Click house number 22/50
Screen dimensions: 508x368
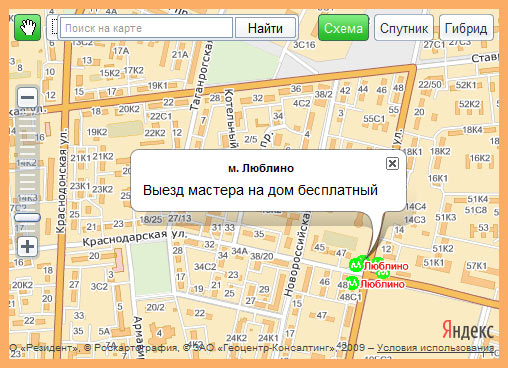[430, 84]
